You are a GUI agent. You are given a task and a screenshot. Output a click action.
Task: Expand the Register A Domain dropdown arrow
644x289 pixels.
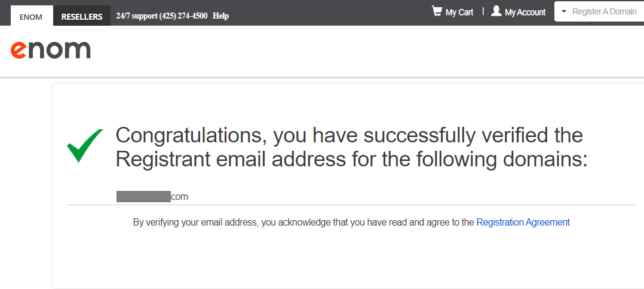(563, 12)
